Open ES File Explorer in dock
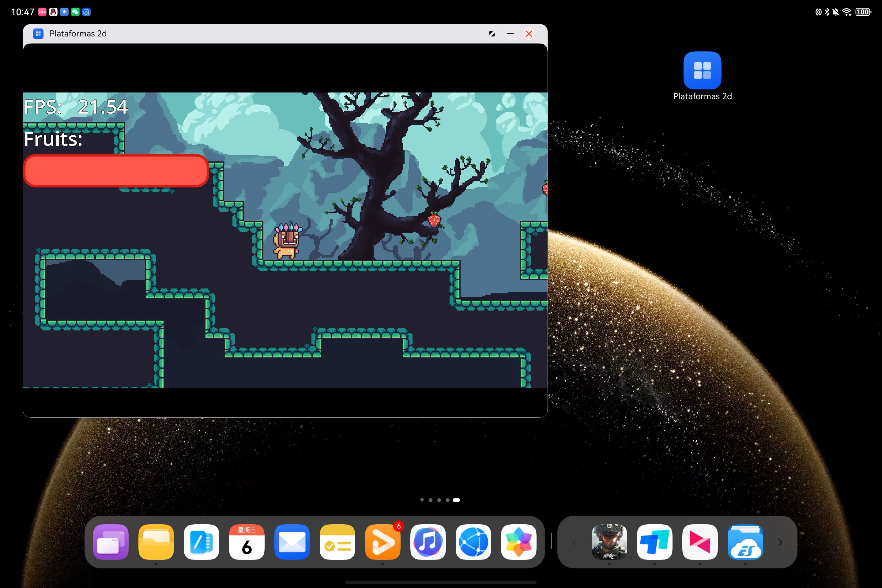This screenshot has width=882, height=588. 745,542
